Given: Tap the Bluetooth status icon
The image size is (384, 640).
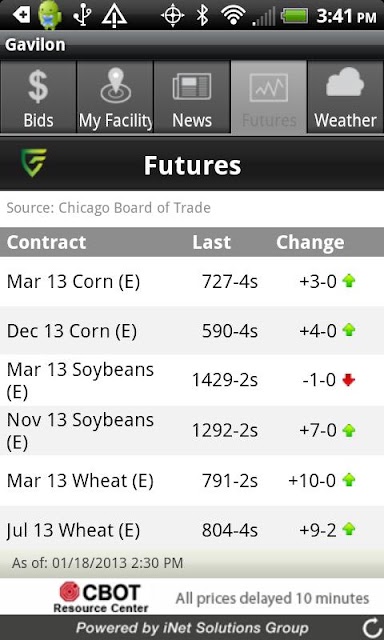Looking at the screenshot, I should coord(202,16).
